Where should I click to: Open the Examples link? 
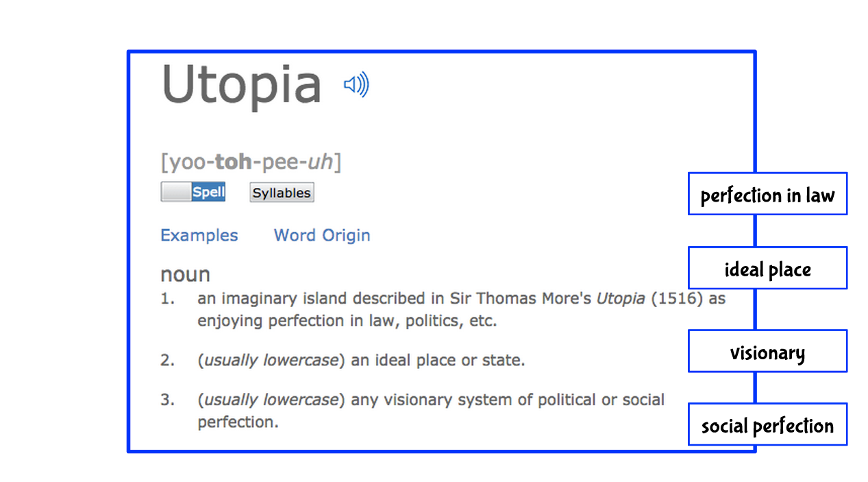click(199, 235)
